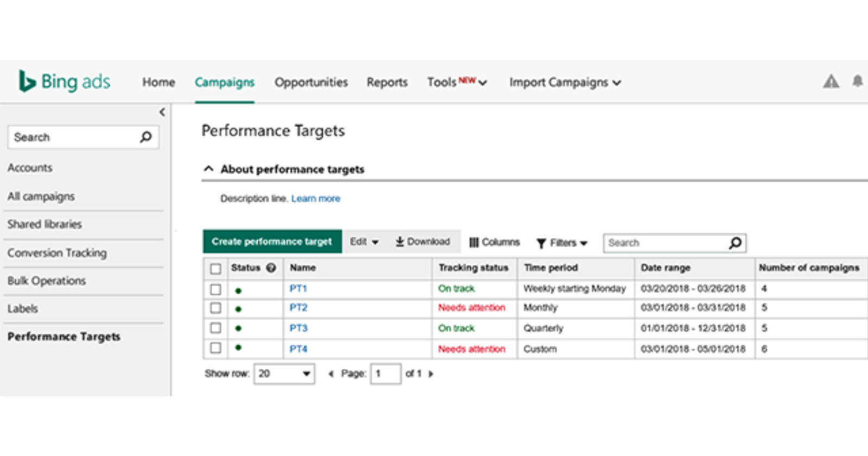Open the alerts warning triangle icon
Image resolution: width=868 pixels, height=456 pixels.
click(831, 81)
